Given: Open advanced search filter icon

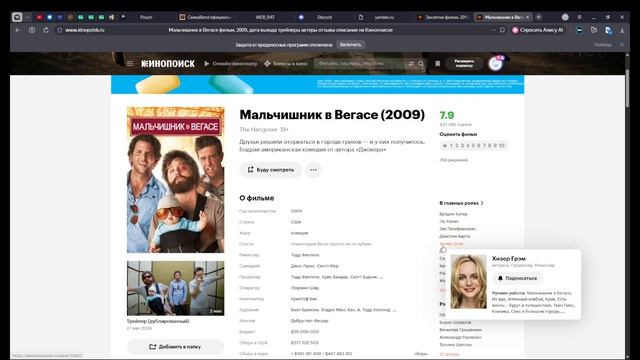Looking at the screenshot, I should point(411,64).
